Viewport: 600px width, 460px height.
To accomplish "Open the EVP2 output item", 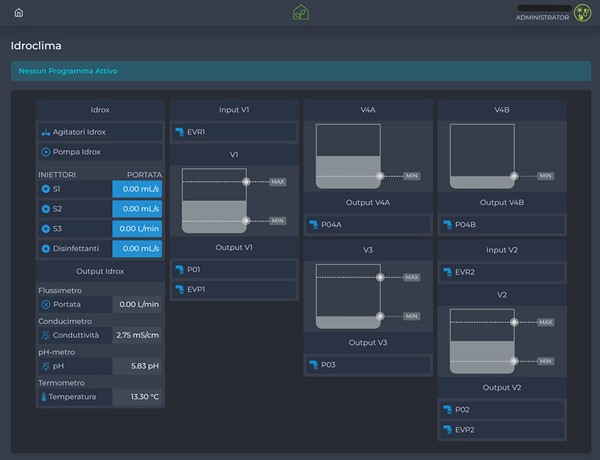I will click(502, 429).
